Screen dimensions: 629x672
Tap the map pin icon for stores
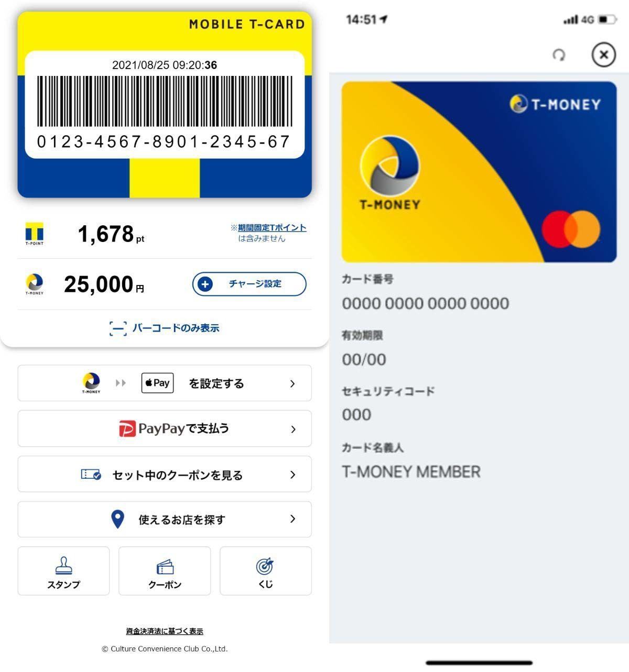[118, 519]
